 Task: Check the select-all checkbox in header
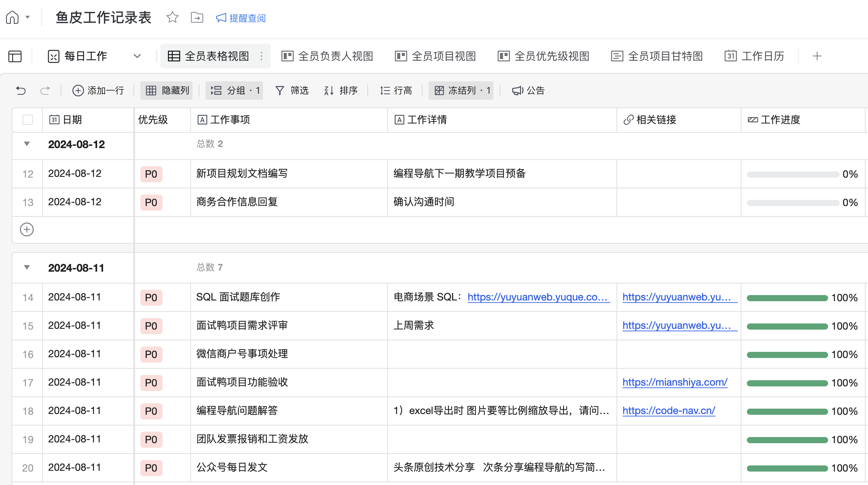coord(28,120)
